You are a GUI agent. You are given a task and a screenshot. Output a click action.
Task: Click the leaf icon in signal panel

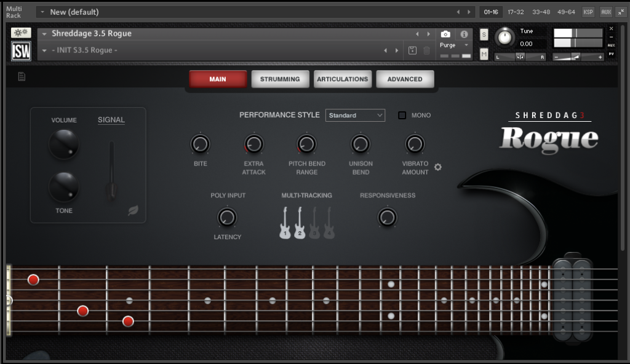pyautogui.click(x=133, y=210)
